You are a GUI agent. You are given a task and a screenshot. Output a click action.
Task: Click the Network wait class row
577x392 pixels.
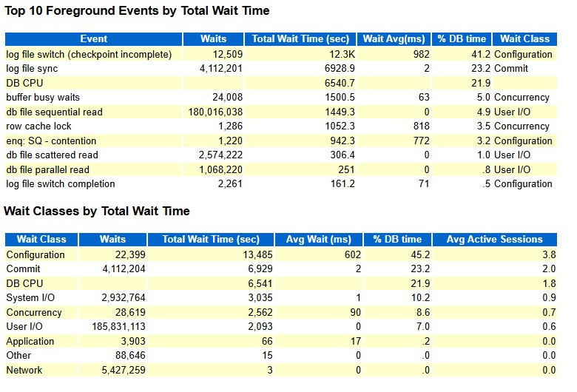pyautogui.click(x=281, y=370)
